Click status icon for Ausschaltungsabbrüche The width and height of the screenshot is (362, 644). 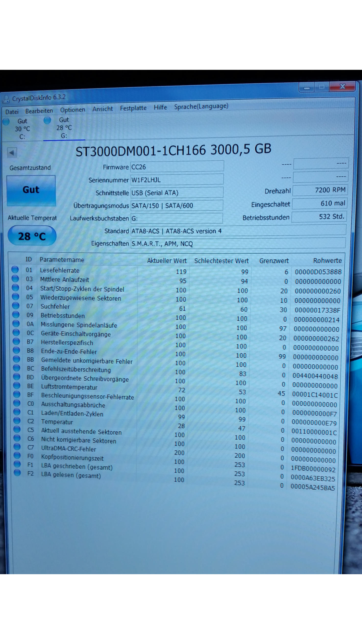(17, 403)
